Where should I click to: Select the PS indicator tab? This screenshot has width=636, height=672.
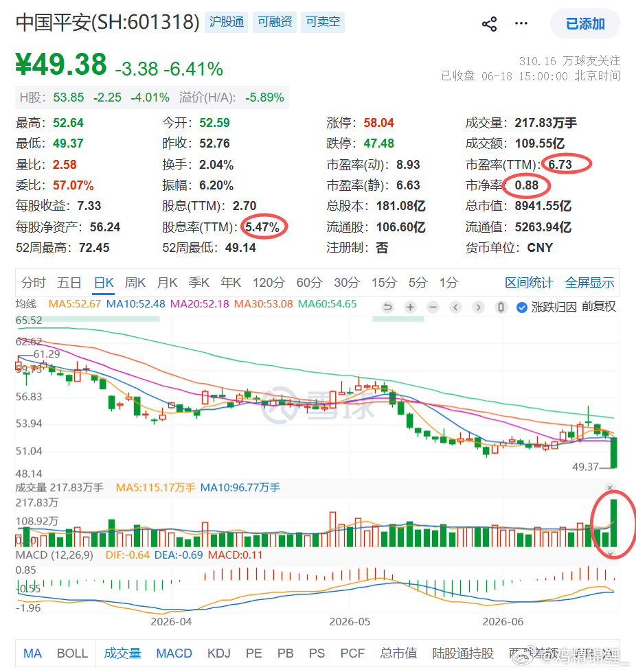pos(317,653)
